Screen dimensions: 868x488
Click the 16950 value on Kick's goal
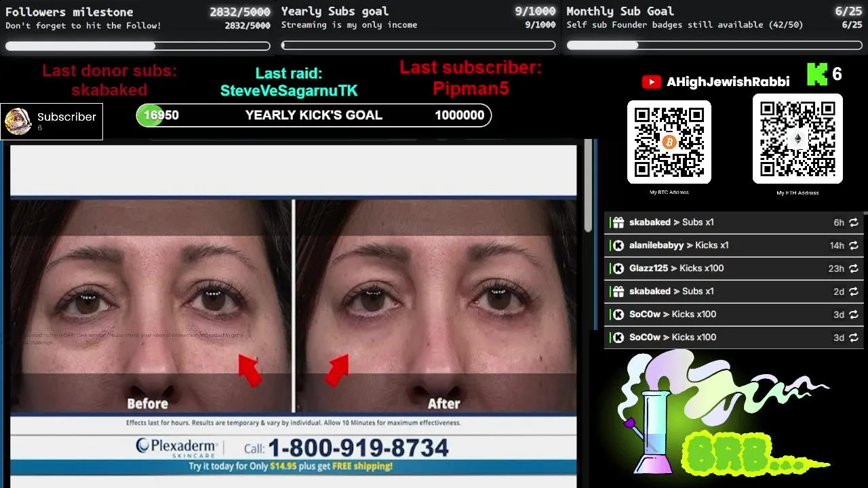tap(161, 115)
